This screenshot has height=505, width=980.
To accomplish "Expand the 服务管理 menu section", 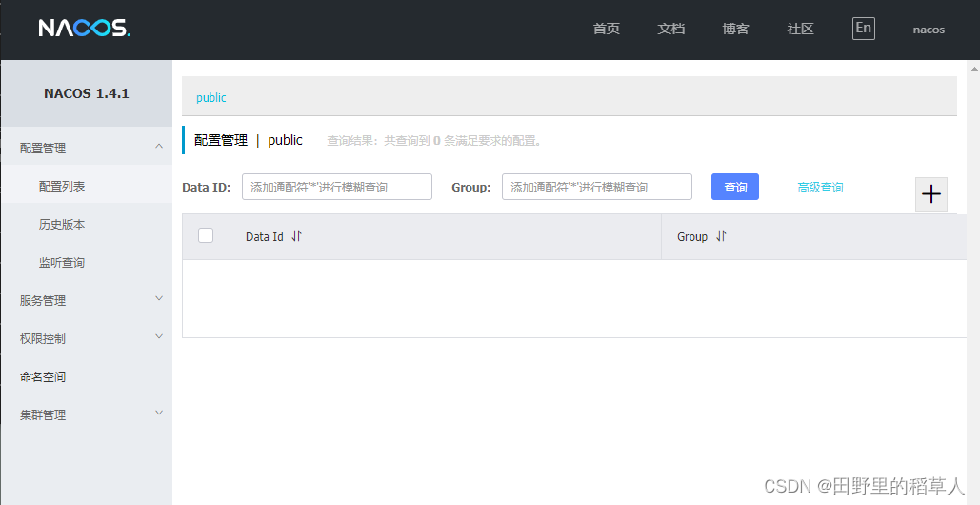I will click(87, 300).
